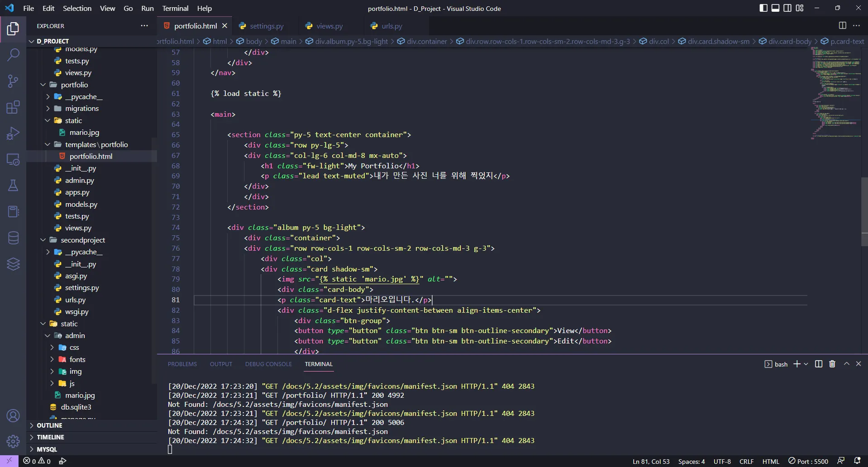Change the CRLF line ending setting
The width and height of the screenshot is (868, 467).
746,461
